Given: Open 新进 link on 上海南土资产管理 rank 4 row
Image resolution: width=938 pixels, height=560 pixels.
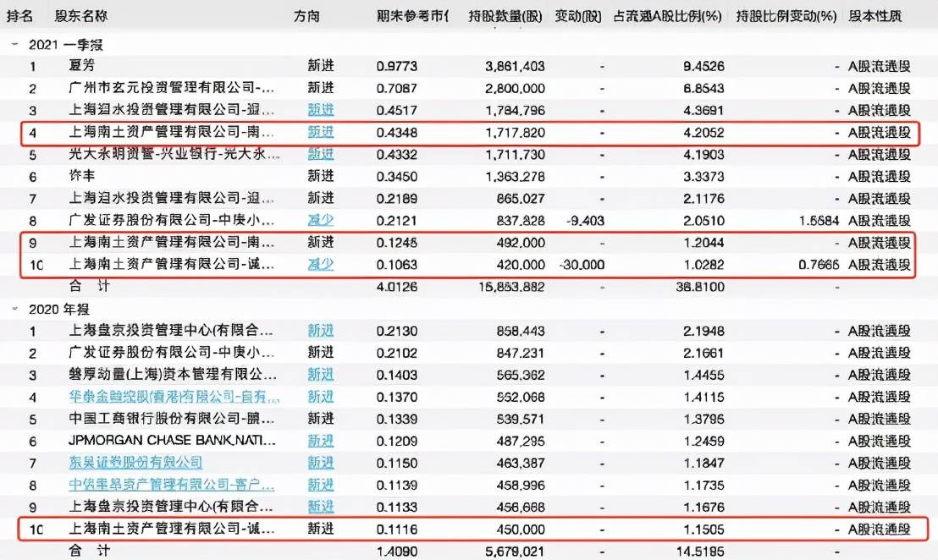Looking at the screenshot, I should coord(320,132).
